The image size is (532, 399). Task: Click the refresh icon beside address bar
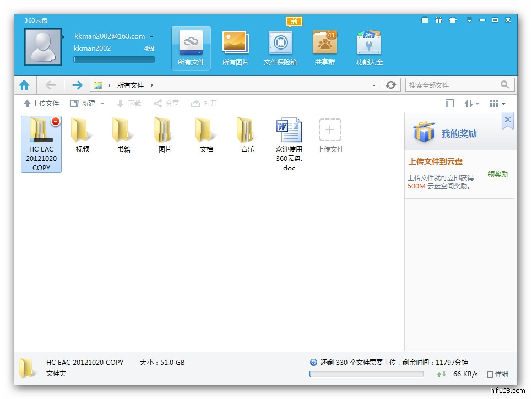pos(391,85)
